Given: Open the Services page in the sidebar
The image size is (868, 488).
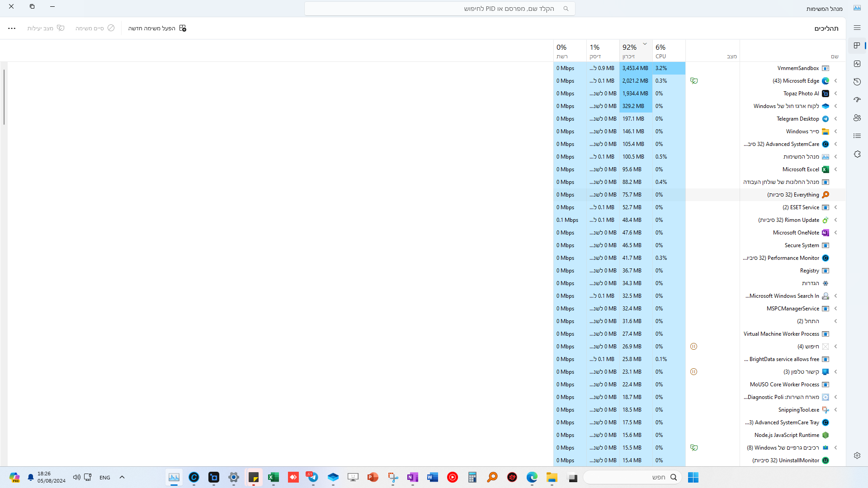Looking at the screenshot, I should (x=857, y=154).
